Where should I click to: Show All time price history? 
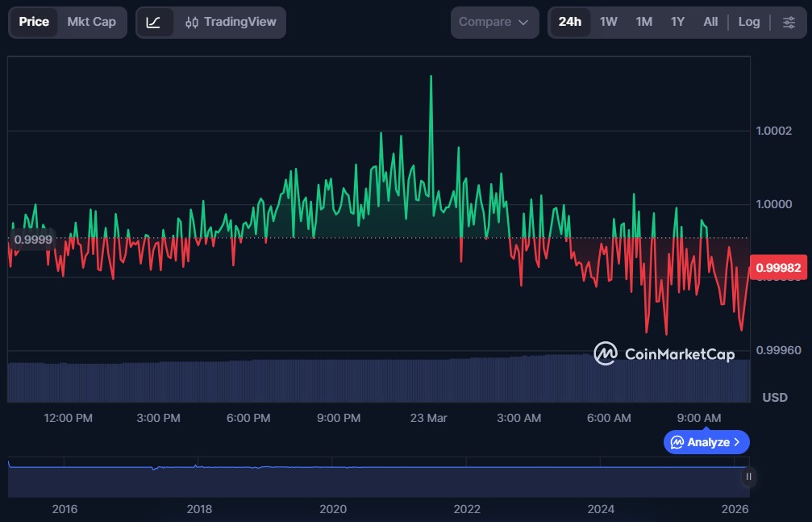point(710,23)
